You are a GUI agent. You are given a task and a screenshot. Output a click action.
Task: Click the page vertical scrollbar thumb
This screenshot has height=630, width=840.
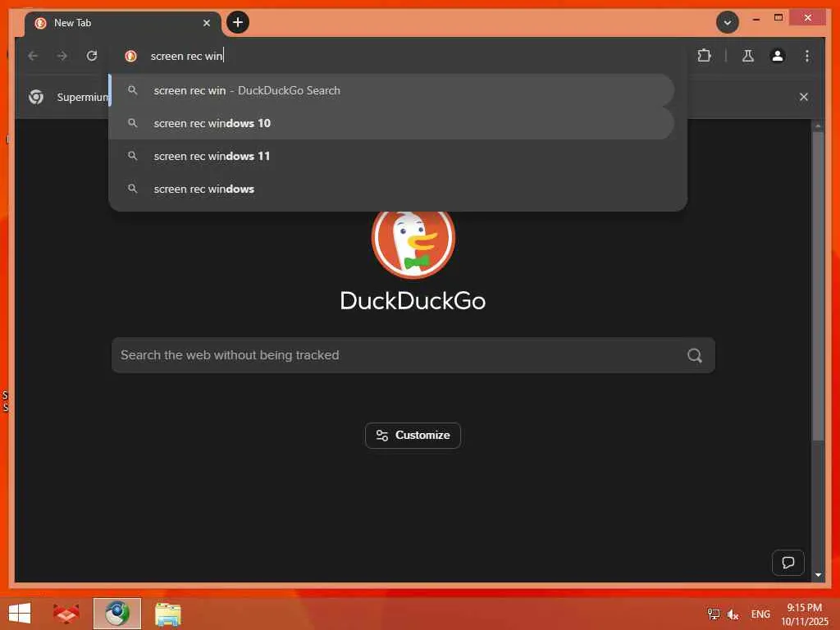[818, 286]
